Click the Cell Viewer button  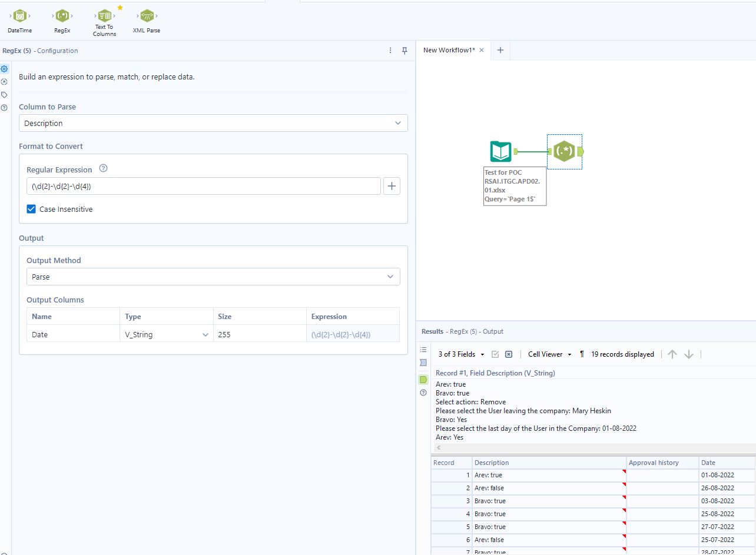[x=549, y=354]
